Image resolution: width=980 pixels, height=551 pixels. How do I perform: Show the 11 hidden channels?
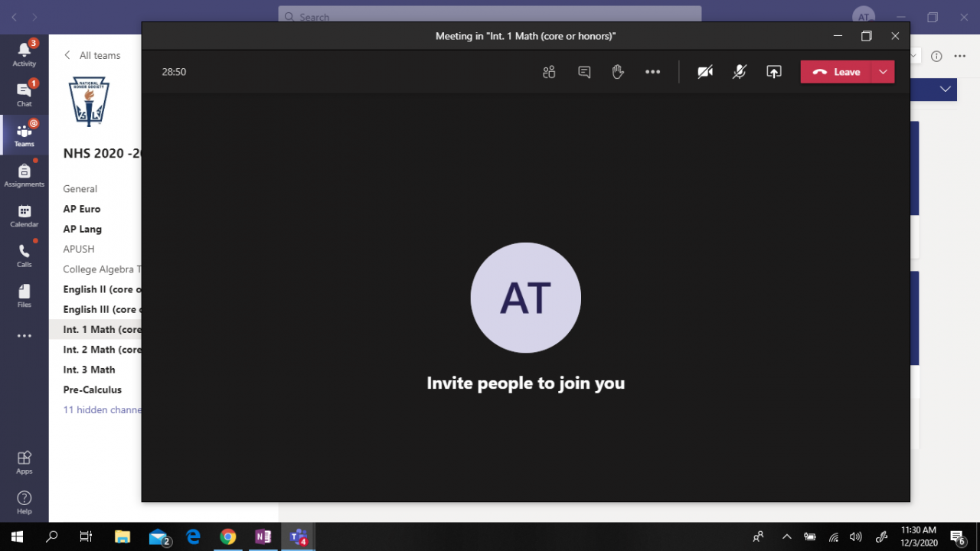[103, 409]
